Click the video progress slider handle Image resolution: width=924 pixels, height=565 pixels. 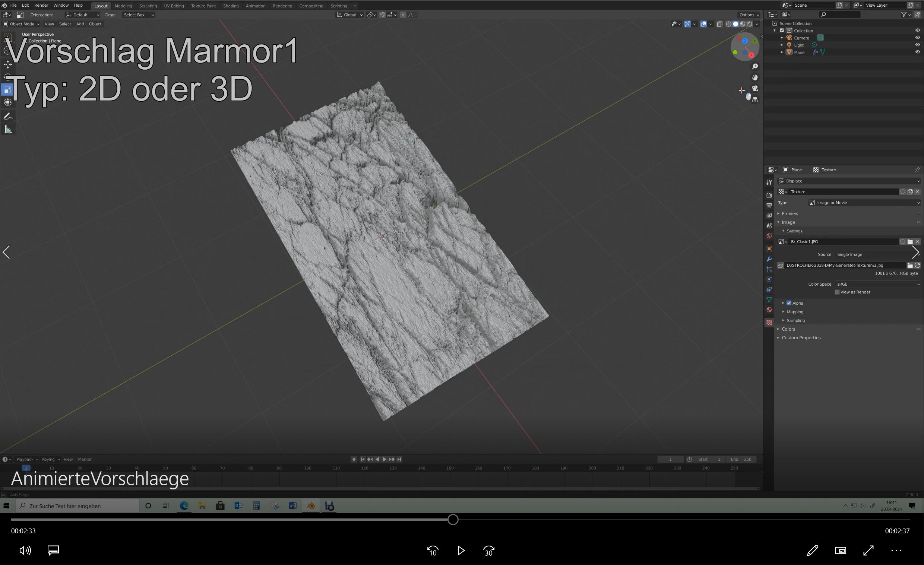point(453,520)
